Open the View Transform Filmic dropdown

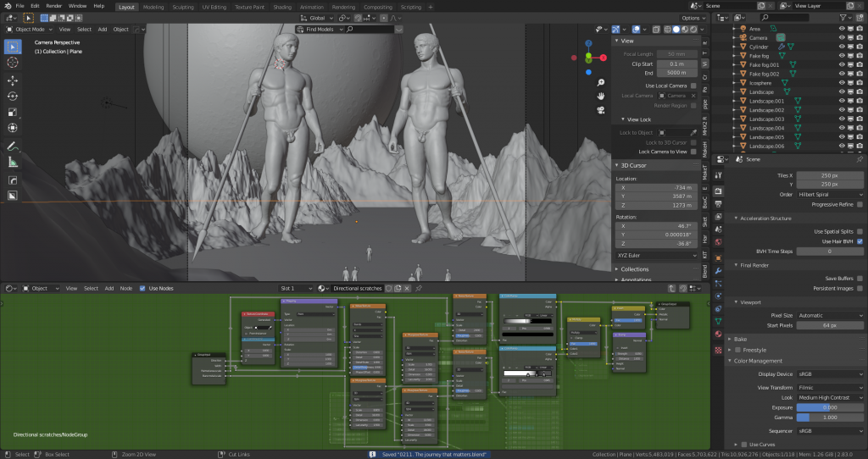coord(830,388)
